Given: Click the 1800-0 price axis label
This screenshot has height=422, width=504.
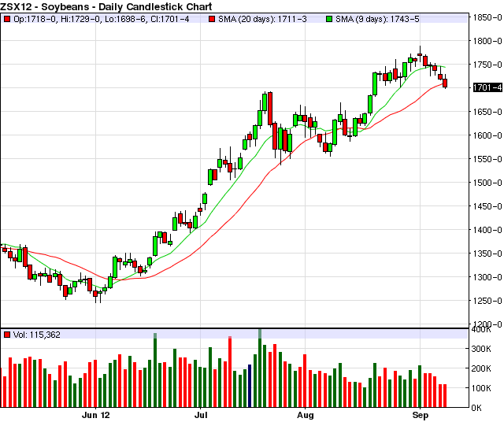Looking at the screenshot, I should (487, 41).
